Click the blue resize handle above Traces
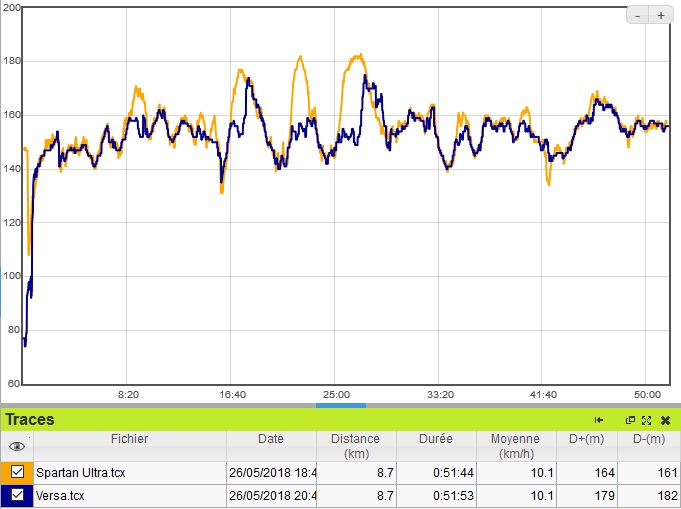Screen dimensions: 681x509 click(340, 405)
